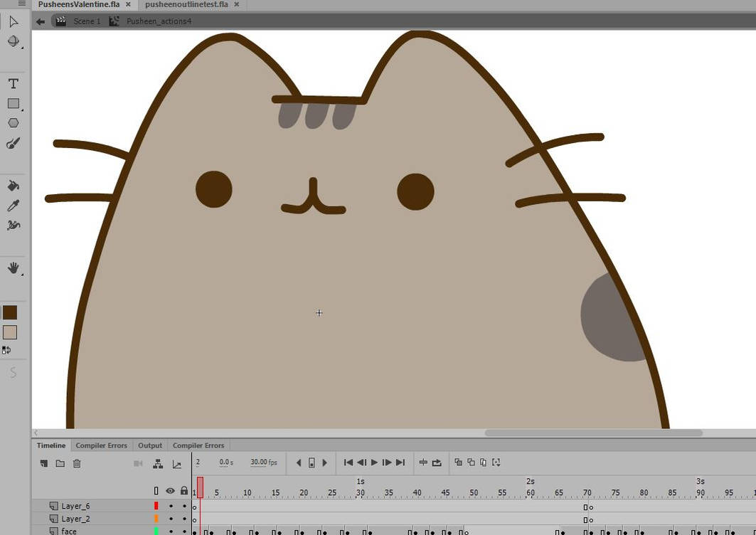Open the dark brown stroke color swatch

coord(10,312)
